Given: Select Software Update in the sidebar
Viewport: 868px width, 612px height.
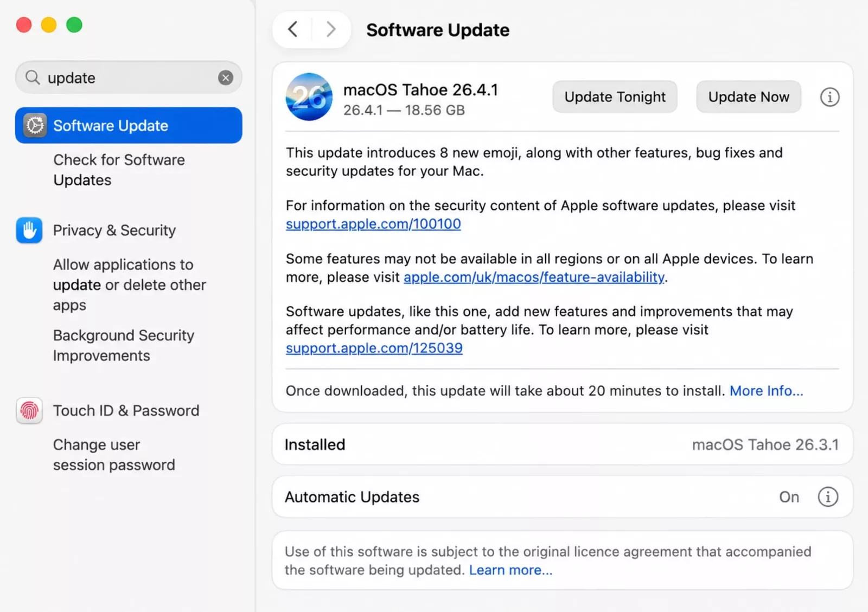Looking at the screenshot, I should 129,125.
